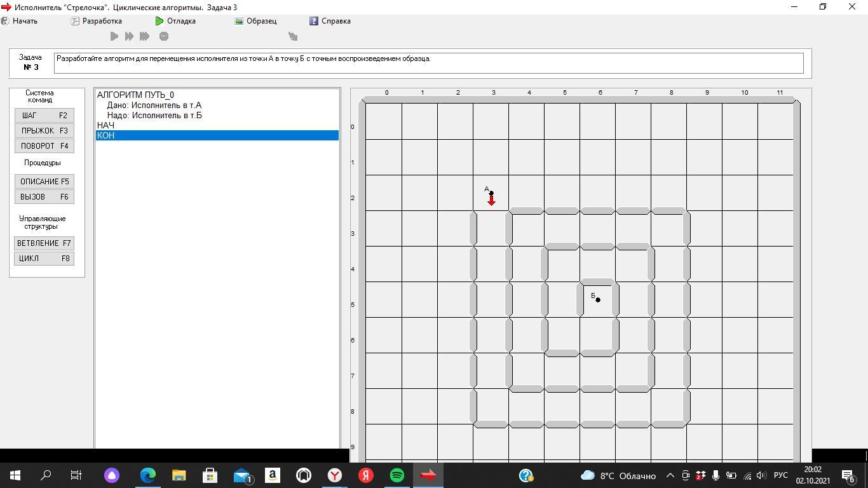The height and width of the screenshot is (488, 868).
Task: Insert the ПРЫЖОК F3 command
Action: click(44, 131)
